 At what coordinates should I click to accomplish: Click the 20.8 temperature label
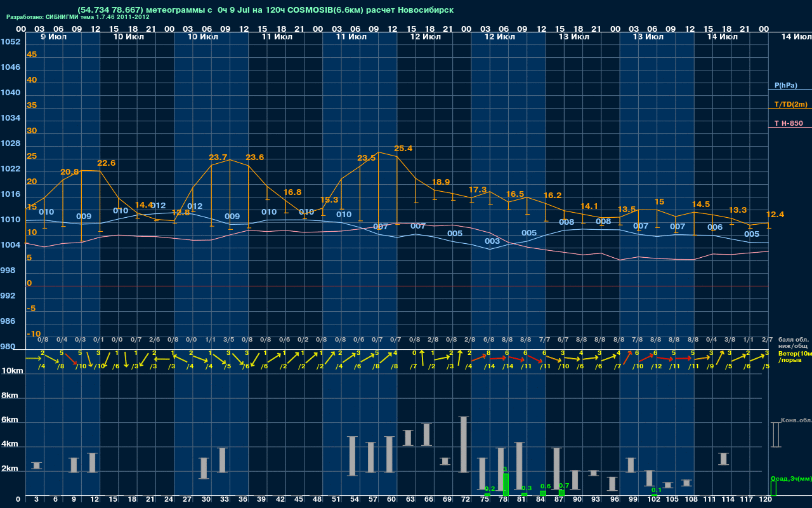click(x=70, y=172)
